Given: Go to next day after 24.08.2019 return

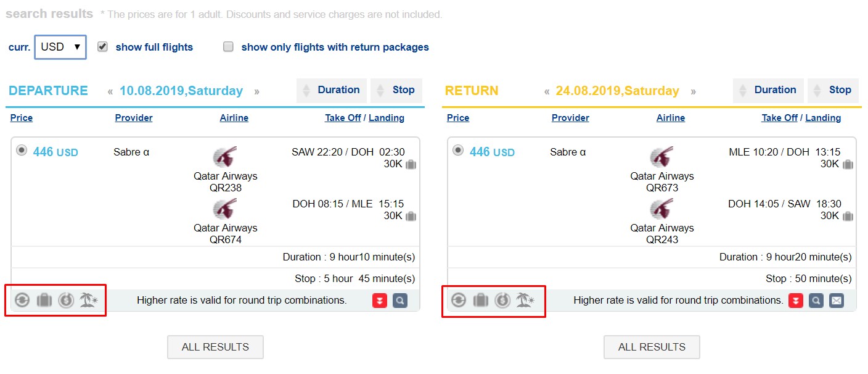Looking at the screenshot, I should (693, 91).
